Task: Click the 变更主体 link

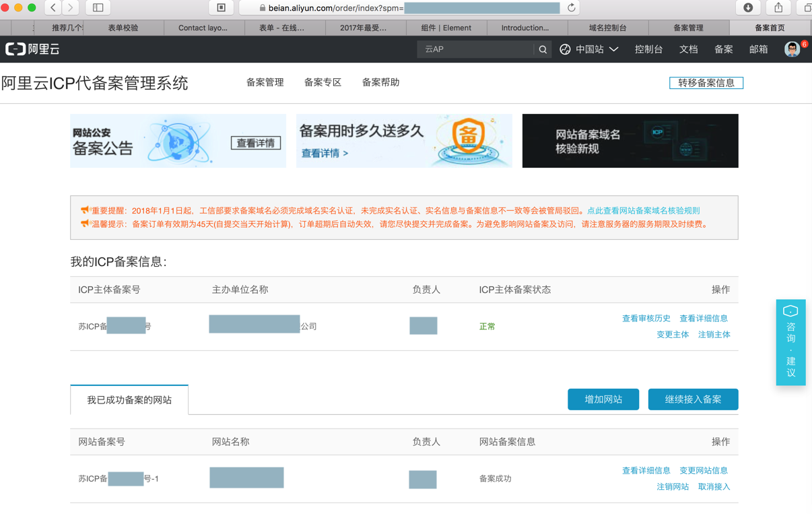Action: tap(673, 335)
